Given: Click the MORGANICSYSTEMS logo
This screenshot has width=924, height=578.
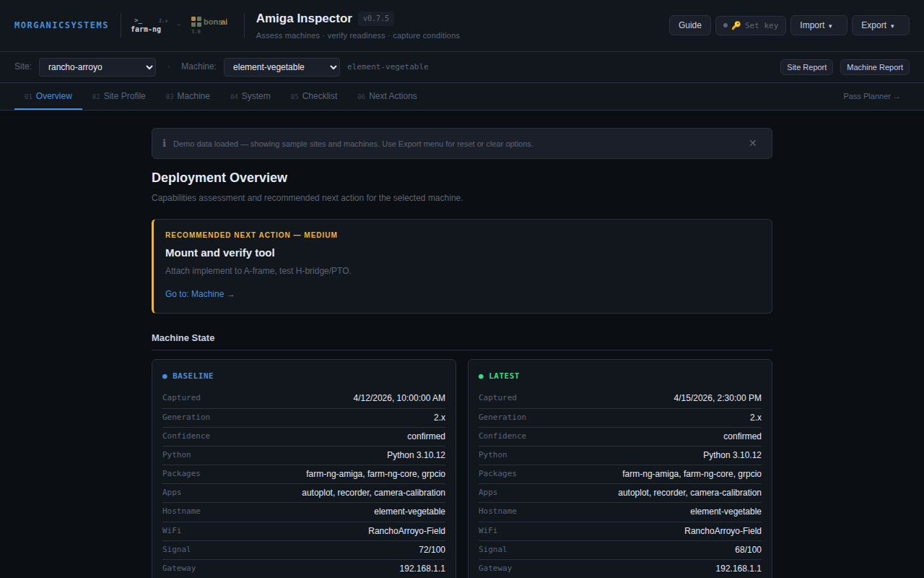Looking at the screenshot, I should pos(61,25).
